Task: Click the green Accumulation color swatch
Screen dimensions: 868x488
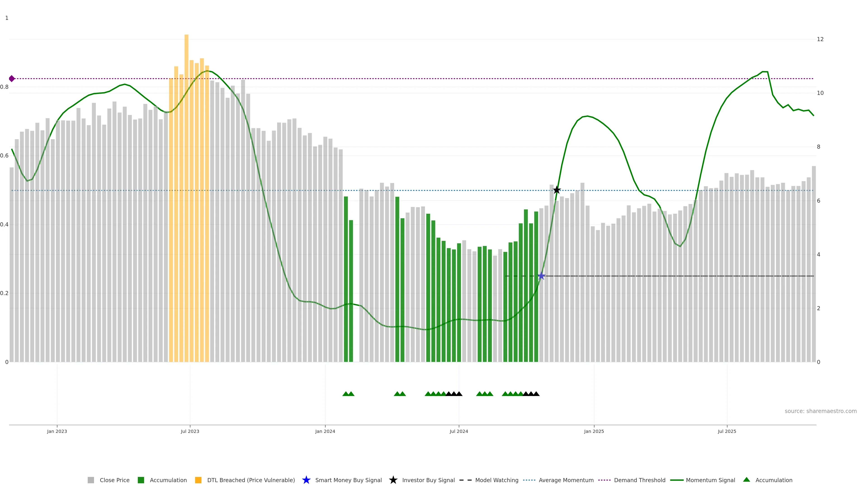Action: coord(141,480)
